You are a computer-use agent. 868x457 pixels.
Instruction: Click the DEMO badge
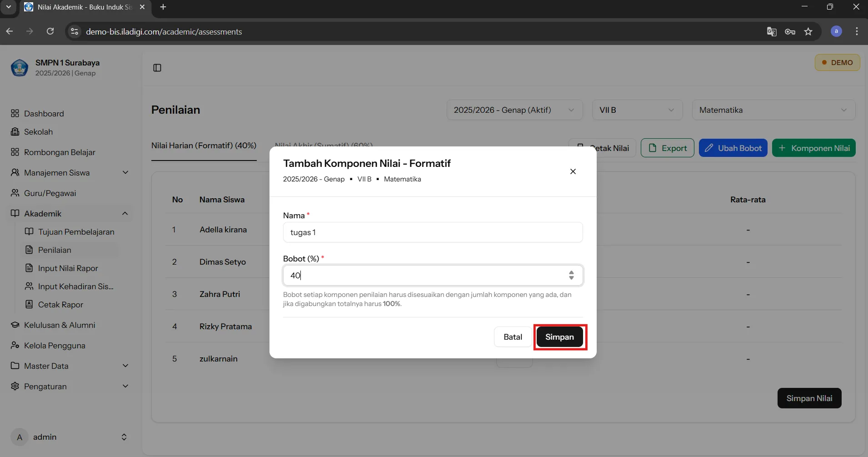[837, 63]
